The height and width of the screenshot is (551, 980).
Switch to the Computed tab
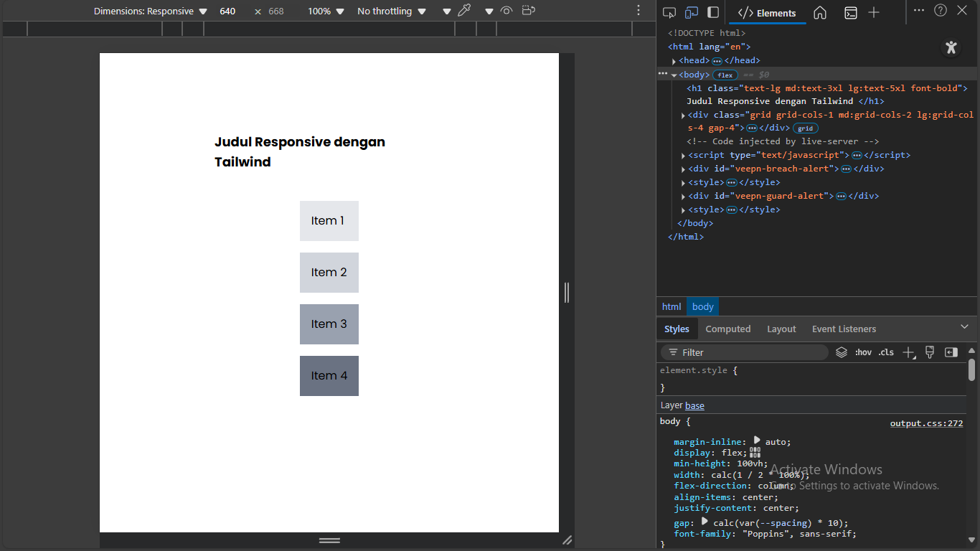728,329
